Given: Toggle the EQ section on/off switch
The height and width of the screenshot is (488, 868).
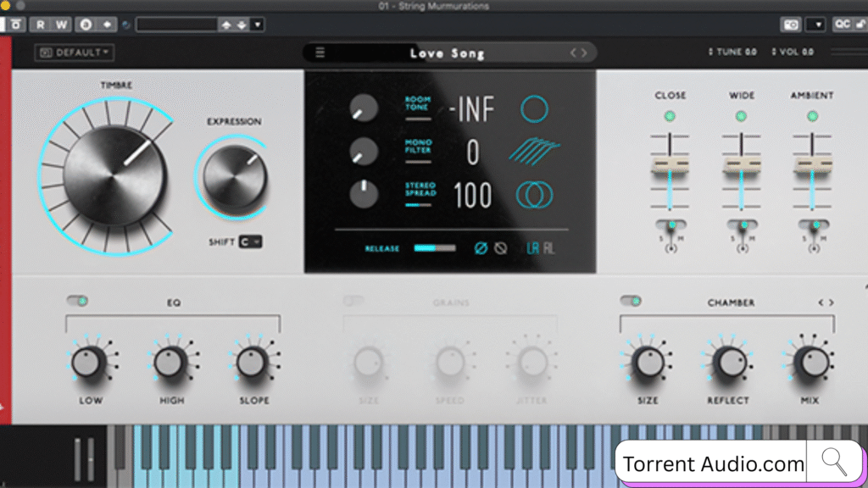Looking at the screenshot, I should coord(78,301).
